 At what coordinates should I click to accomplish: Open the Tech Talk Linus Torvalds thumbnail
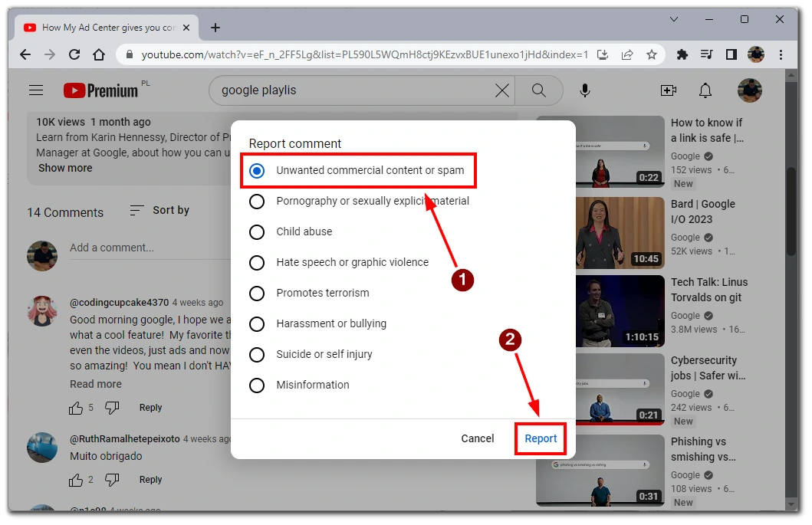tap(620, 311)
